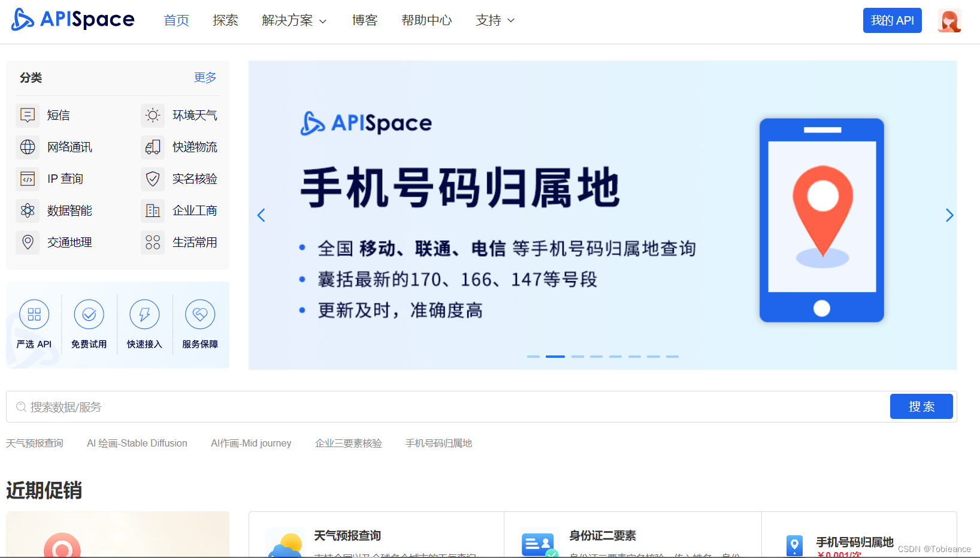Viewport: 980px width, 558px height.
Task: Click the APISpace logo in header
Action: [x=73, y=20]
